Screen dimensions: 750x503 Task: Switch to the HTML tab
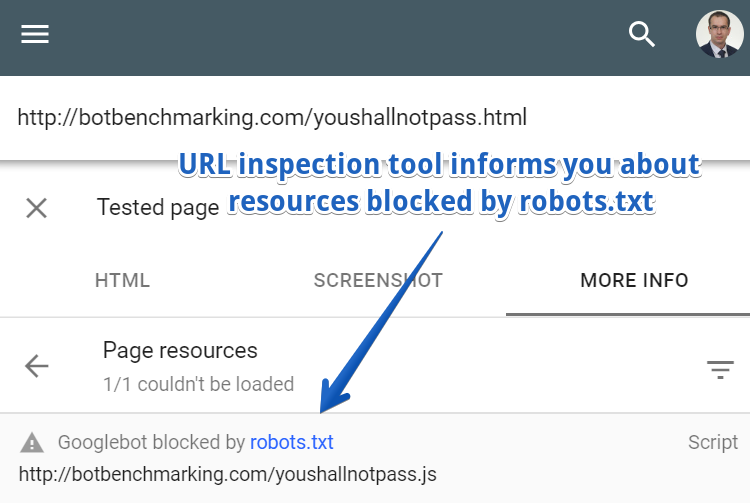coord(122,281)
